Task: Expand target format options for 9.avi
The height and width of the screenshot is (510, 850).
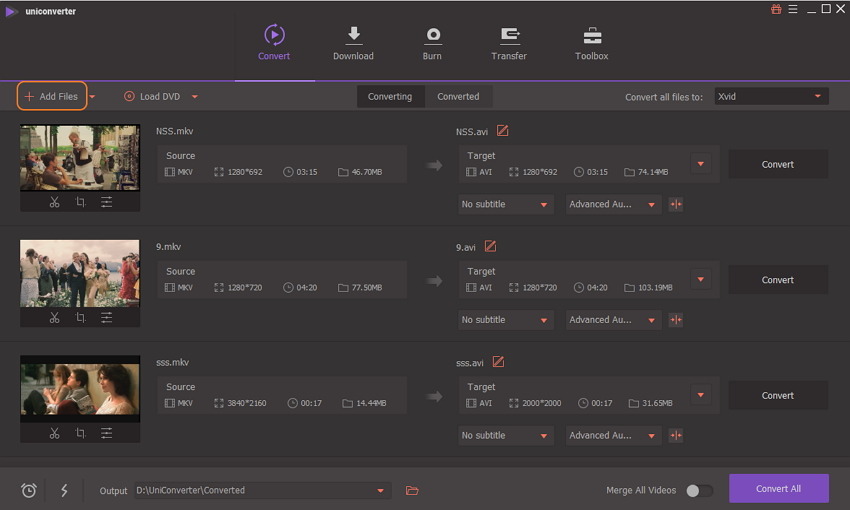Action: pos(700,279)
